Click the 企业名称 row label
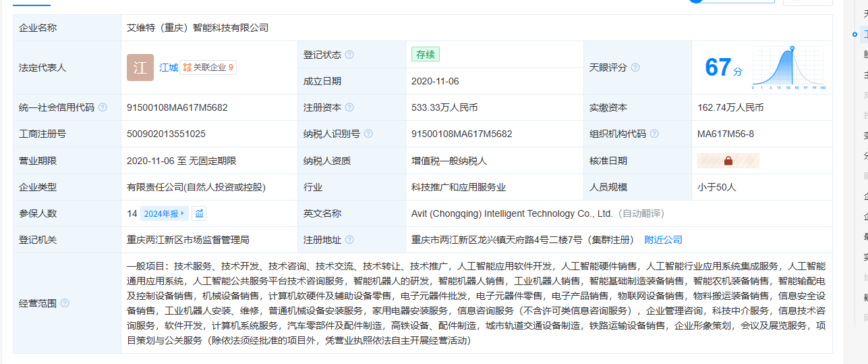Screen dimensions: 868x364 [x=38, y=28]
